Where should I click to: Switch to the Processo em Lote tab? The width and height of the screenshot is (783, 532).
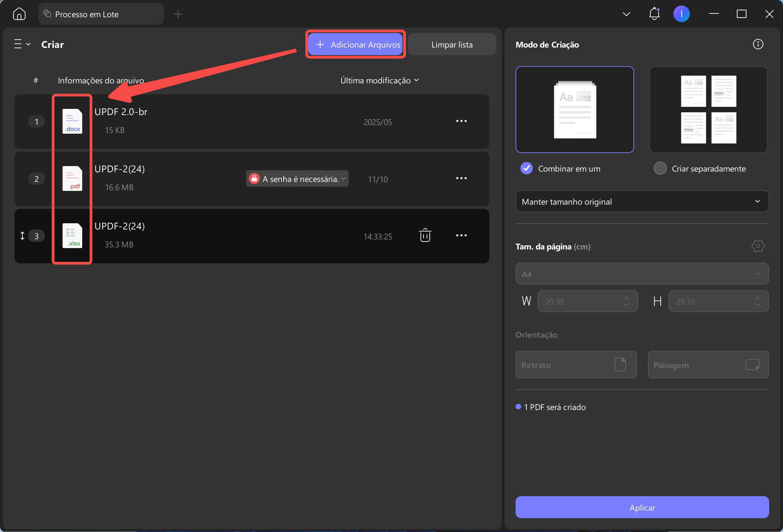101,14
